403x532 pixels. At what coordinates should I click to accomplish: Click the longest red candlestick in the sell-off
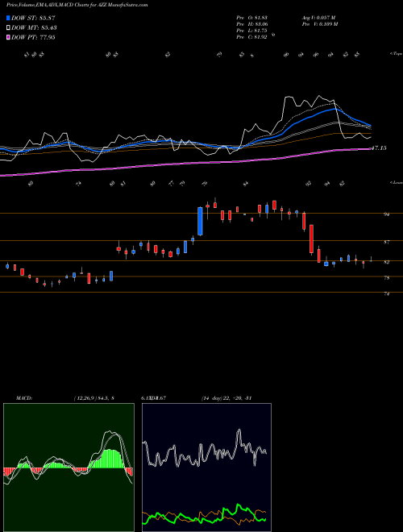[x=311, y=239]
